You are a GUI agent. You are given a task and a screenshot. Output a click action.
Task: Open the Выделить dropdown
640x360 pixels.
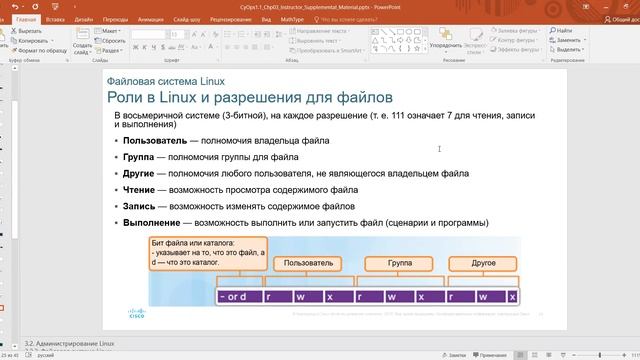567,49
